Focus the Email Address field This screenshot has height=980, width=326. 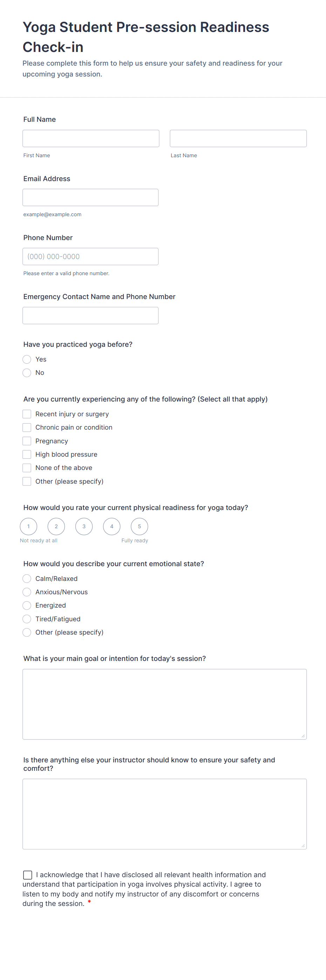pos(90,198)
